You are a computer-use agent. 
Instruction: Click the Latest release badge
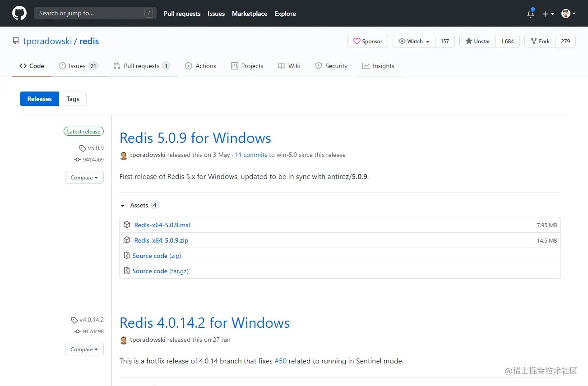pyautogui.click(x=83, y=132)
